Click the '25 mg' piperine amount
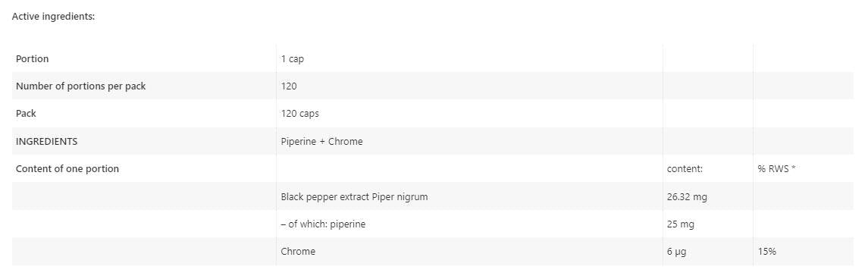 680,224
